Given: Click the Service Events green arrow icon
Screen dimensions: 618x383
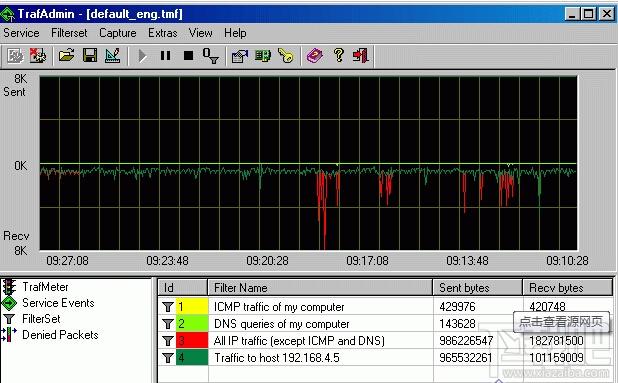Looking at the screenshot, I should pos(9,303).
